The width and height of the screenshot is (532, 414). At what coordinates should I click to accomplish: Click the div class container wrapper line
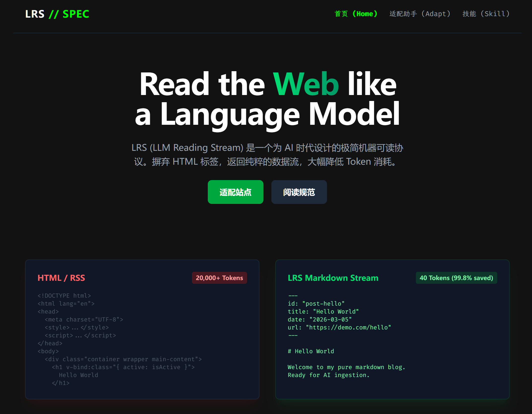[123, 359]
